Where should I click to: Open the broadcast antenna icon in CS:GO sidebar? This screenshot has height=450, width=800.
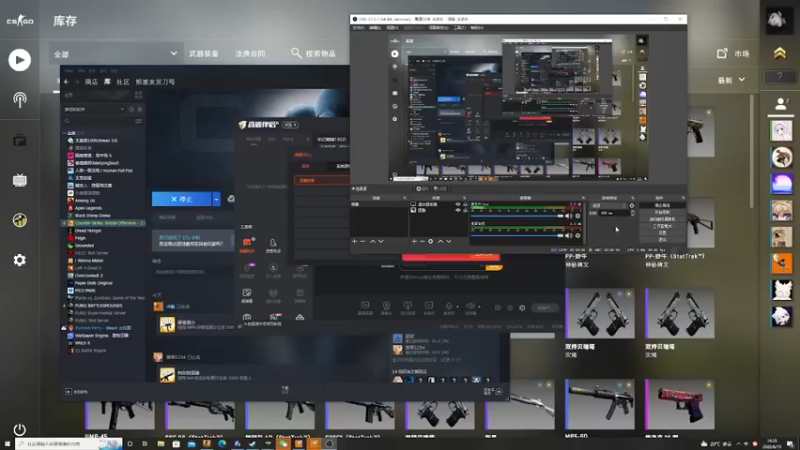[19, 100]
